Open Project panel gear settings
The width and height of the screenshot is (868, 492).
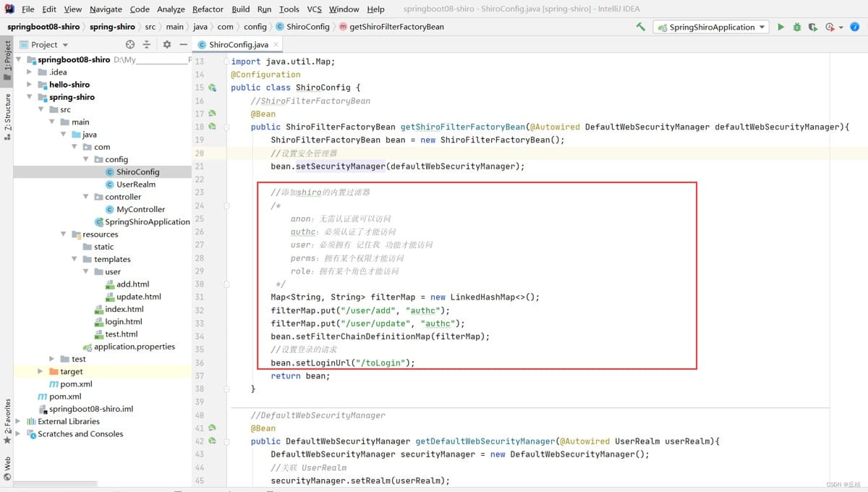coord(166,44)
